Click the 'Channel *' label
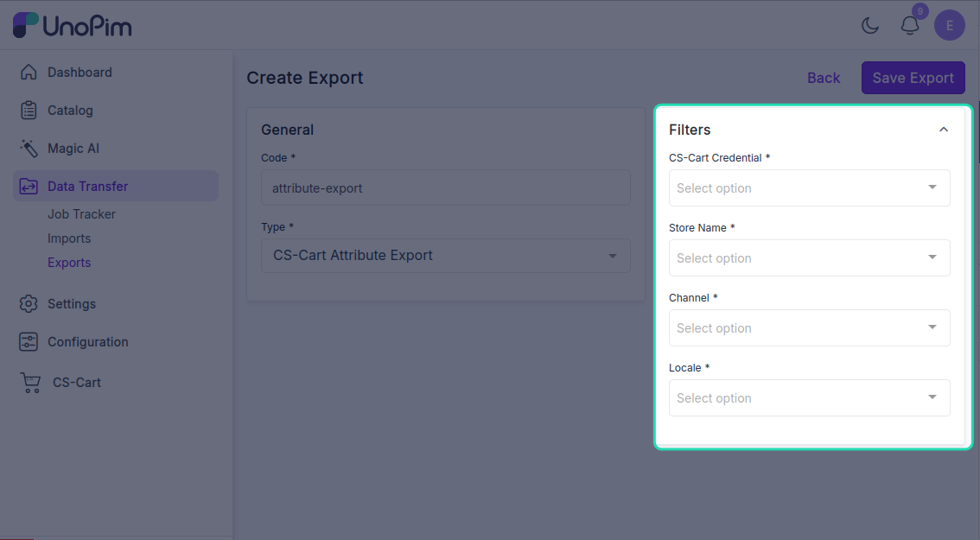The height and width of the screenshot is (540, 980). (x=693, y=298)
